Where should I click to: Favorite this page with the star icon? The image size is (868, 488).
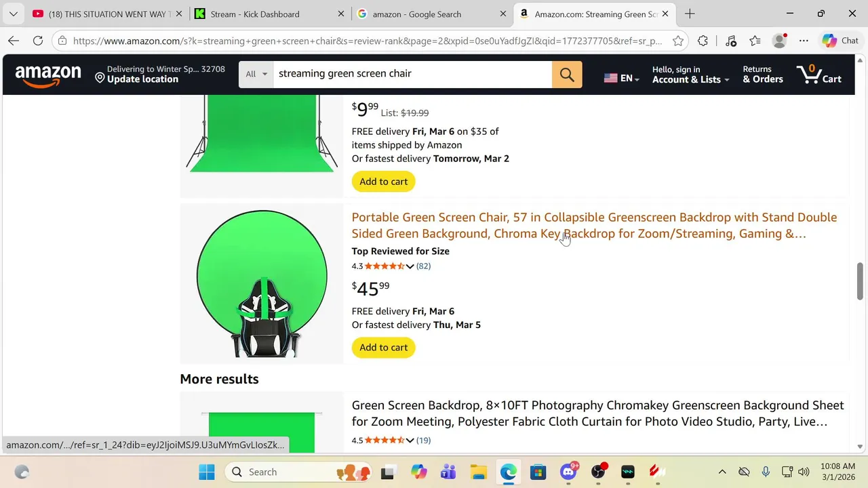pyautogui.click(x=677, y=41)
